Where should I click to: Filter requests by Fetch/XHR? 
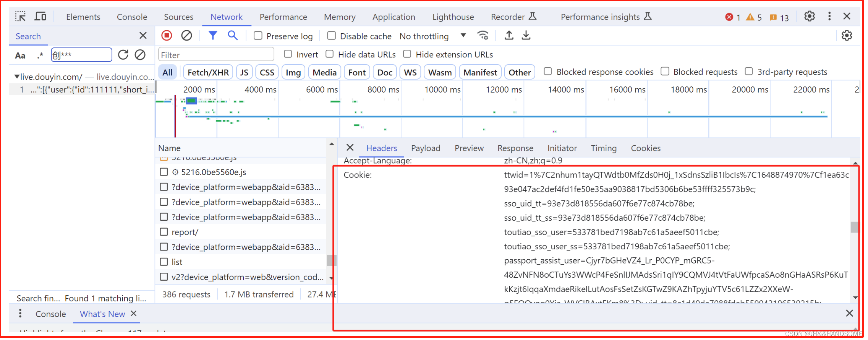(x=208, y=72)
